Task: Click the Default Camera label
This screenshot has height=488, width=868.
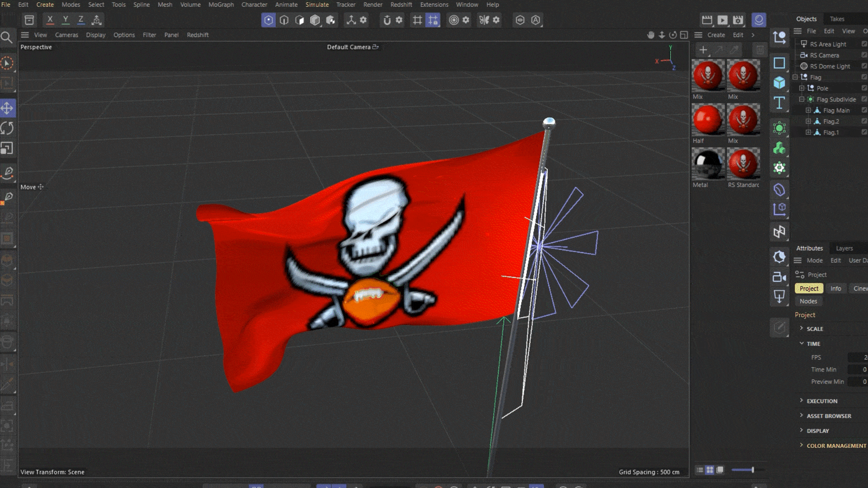Action: click(x=349, y=47)
